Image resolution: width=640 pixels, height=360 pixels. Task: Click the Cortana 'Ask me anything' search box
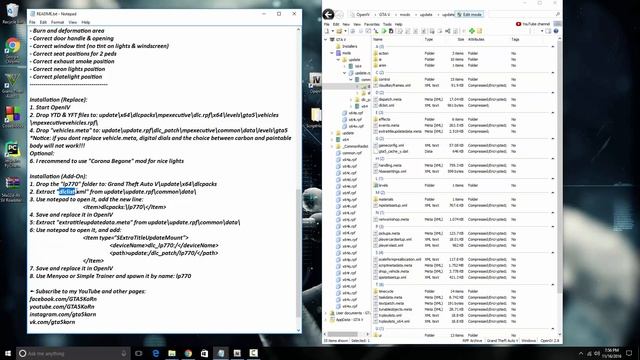(x=73, y=353)
